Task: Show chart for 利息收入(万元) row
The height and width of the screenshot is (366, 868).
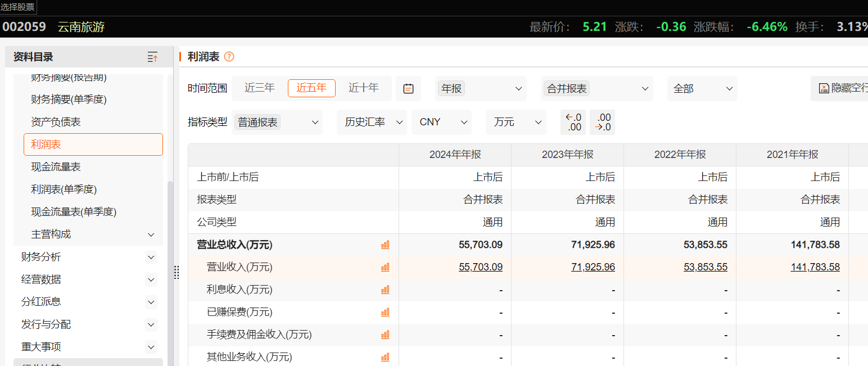Action: click(x=385, y=290)
